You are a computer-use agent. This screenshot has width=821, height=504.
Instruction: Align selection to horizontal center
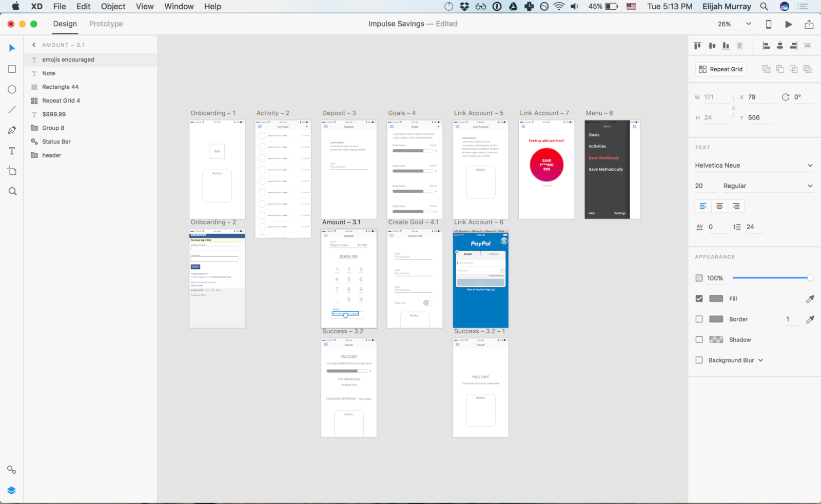(780, 46)
